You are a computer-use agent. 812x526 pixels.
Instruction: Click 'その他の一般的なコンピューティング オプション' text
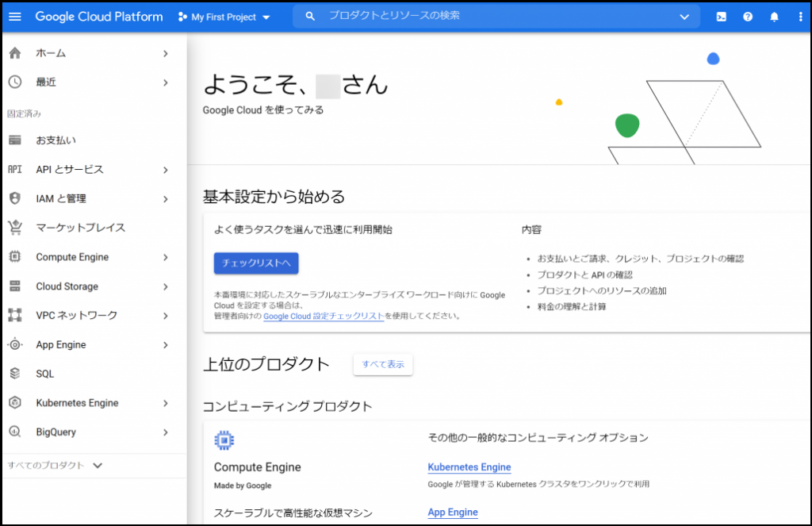pos(538,437)
